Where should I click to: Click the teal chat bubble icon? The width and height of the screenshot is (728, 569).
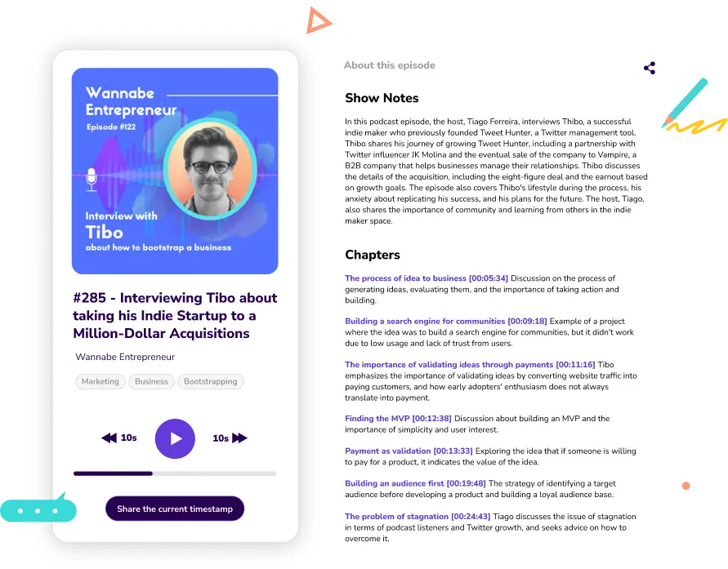[38, 509]
